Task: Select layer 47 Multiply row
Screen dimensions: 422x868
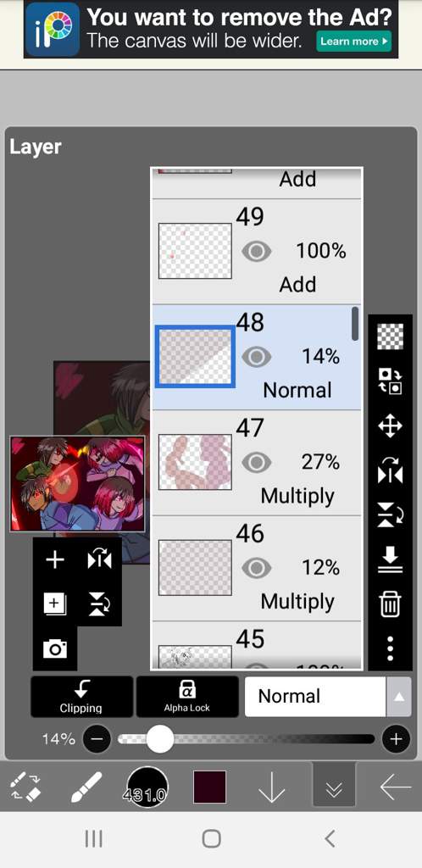Action: click(x=257, y=463)
